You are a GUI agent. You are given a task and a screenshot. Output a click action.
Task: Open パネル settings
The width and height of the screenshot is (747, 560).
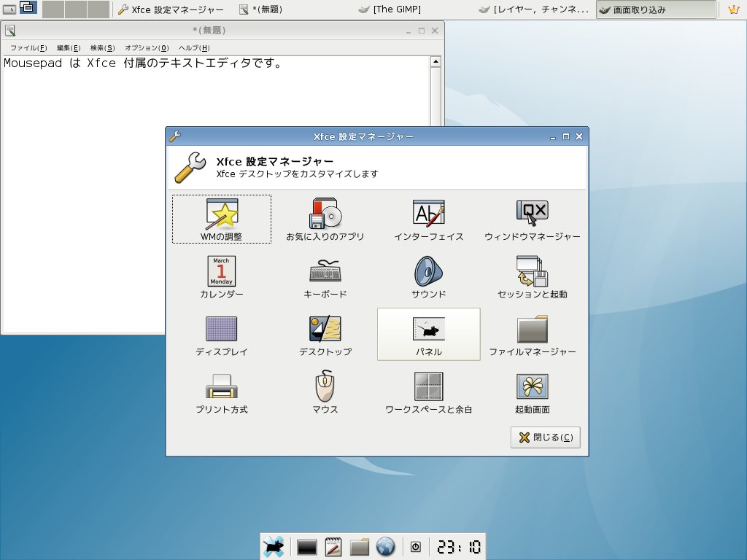coord(428,334)
